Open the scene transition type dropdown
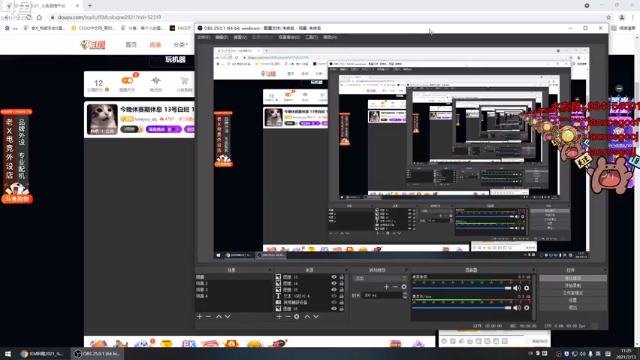 (380, 278)
